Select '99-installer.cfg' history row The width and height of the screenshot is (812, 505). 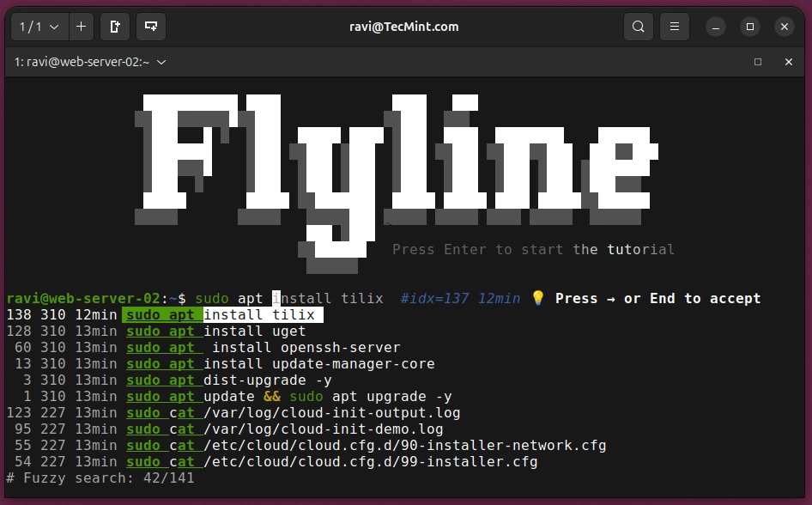(272, 461)
